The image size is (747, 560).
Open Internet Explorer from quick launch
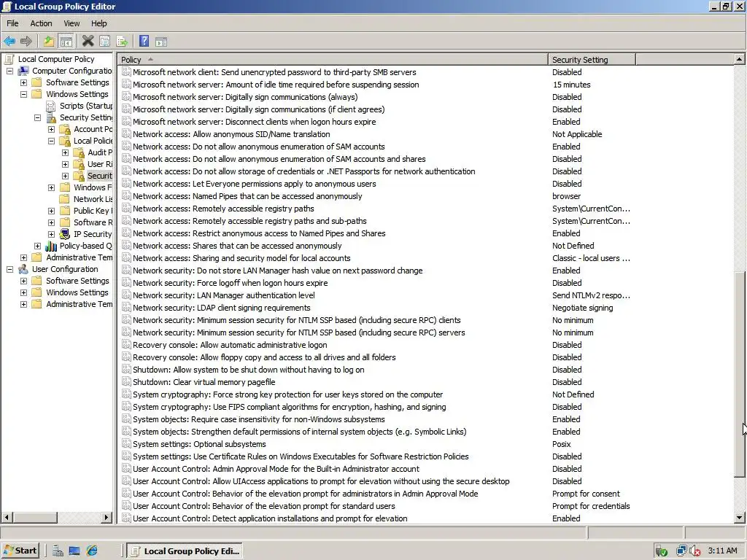click(x=91, y=551)
